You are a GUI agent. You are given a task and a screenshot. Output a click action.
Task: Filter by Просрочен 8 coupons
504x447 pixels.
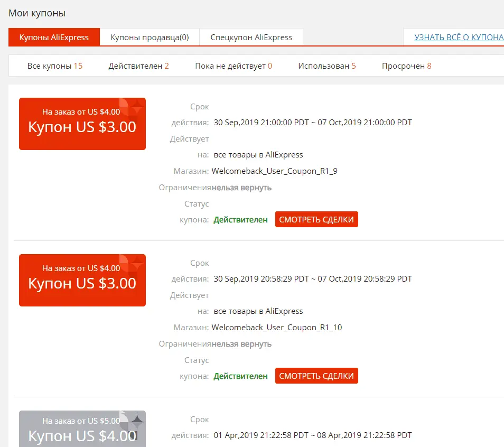[407, 66]
